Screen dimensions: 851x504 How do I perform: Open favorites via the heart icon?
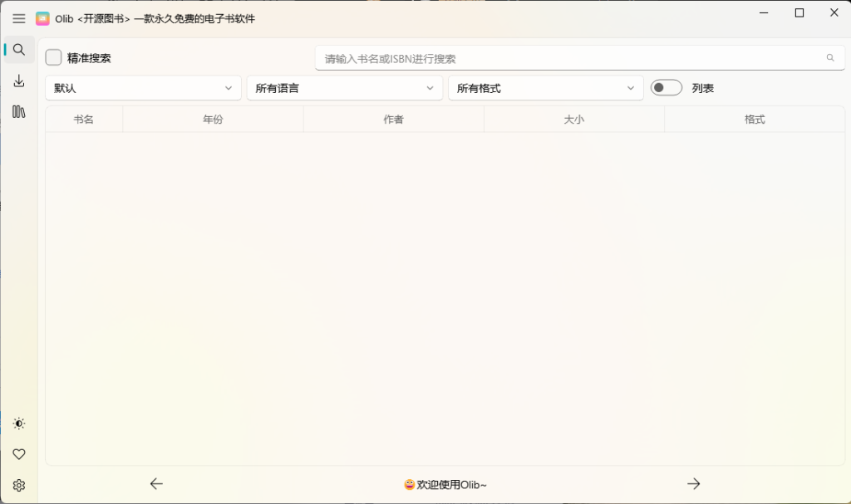[x=18, y=454]
